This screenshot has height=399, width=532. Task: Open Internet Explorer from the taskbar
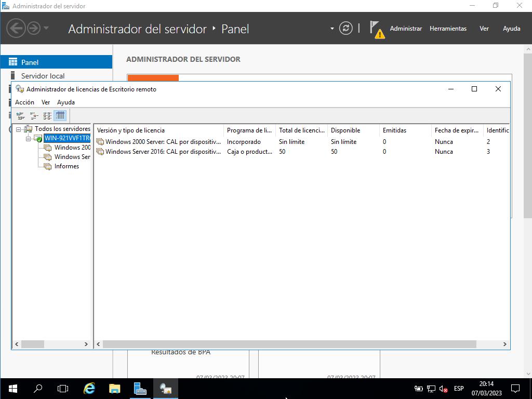89,388
